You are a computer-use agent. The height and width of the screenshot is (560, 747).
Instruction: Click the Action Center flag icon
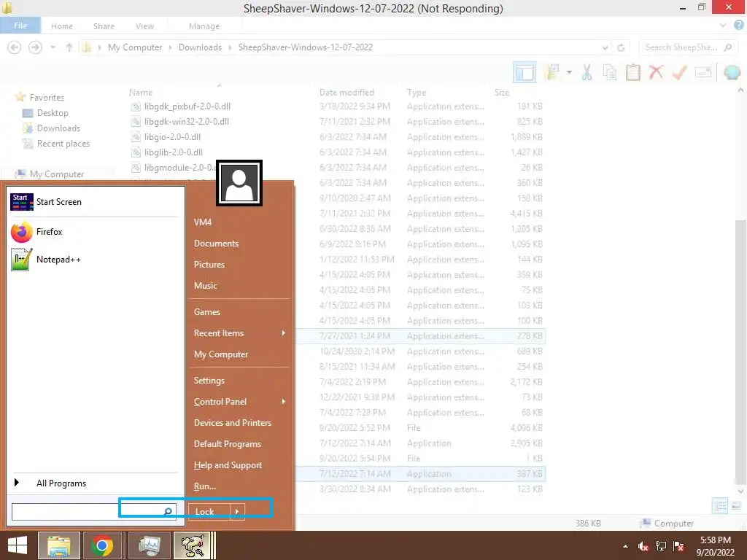coord(678,546)
